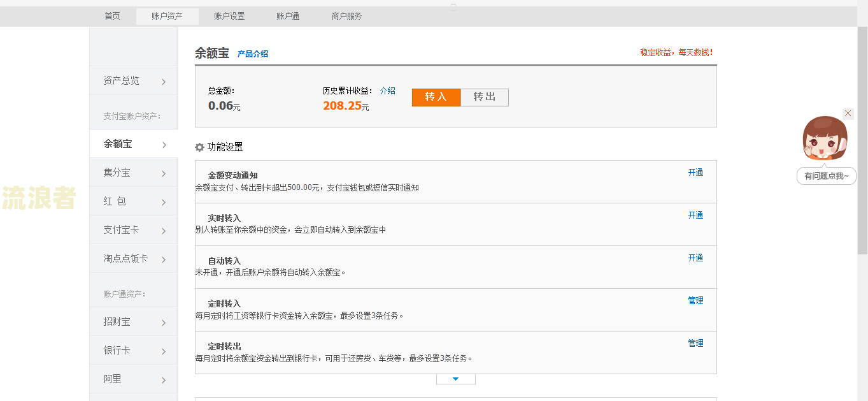Screen dimensions: 868x401
Task: Open 账户设置 tab
Action: click(229, 17)
